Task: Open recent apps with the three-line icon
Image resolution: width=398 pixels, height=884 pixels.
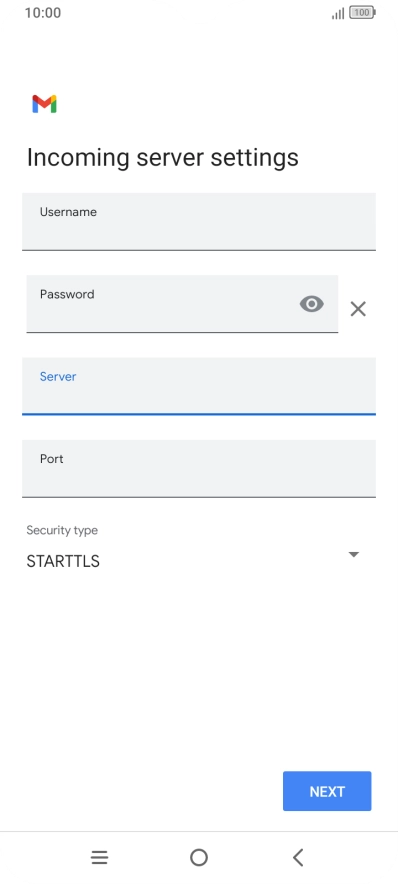Action: coord(100,858)
